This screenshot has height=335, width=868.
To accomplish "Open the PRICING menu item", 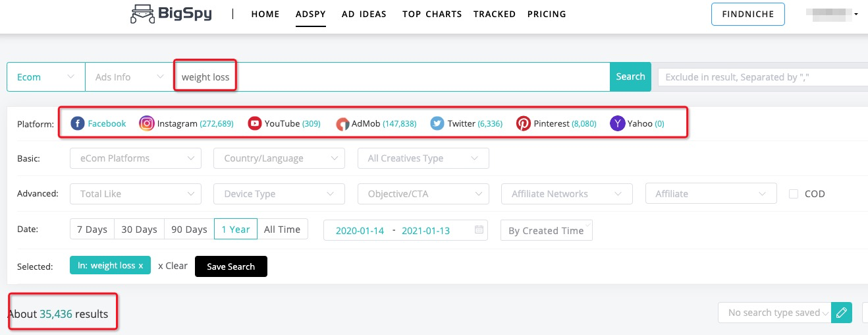I will (x=547, y=14).
